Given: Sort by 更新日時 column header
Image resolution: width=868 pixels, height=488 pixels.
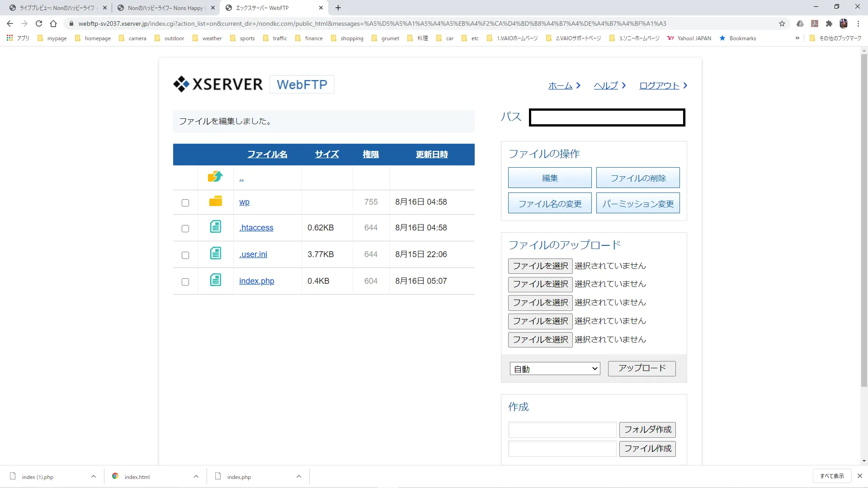Looking at the screenshot, I should (x=432, y=154).
